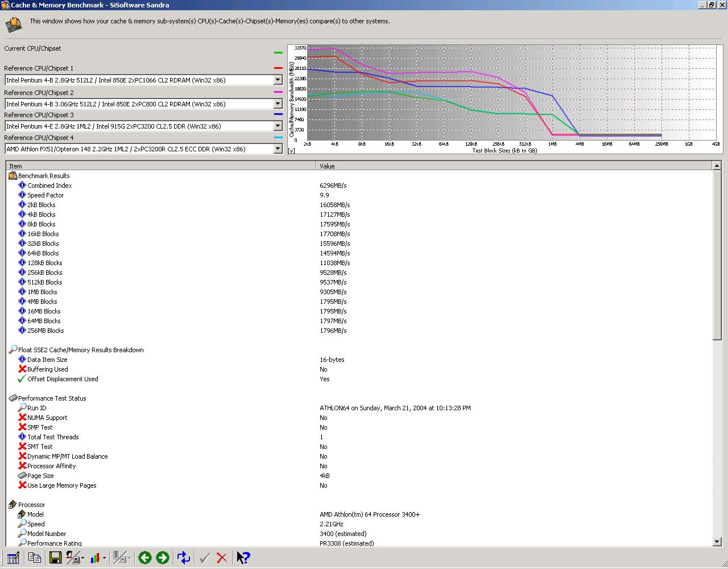Image resolution: width=728 pixels, height=569 pixels.
Task: Open the bar chart options dropdown
Action: click(x=104, y=558)
